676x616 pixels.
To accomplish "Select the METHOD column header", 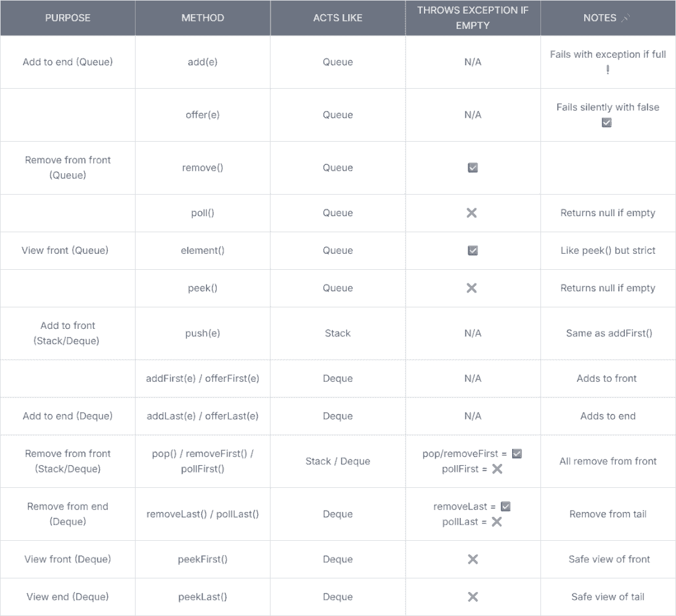I will (x=203, y=18).
